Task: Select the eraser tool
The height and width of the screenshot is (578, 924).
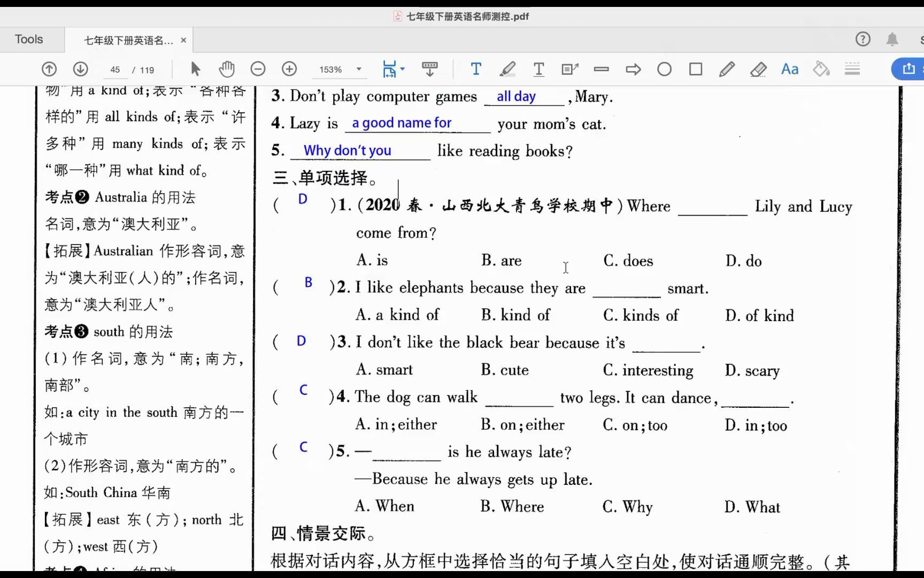Action: click(758, 69)
